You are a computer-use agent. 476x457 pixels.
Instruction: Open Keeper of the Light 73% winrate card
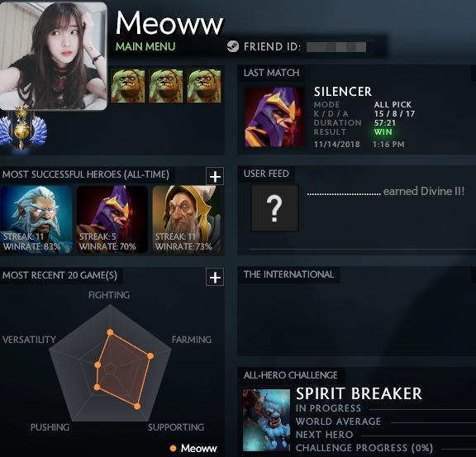tap(187, 219)
